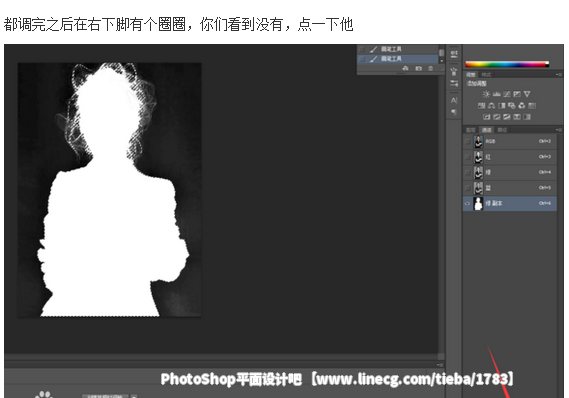569x398 pixels.
Task: Open the Levels adjustment icon
Action: tap(496, 94)
